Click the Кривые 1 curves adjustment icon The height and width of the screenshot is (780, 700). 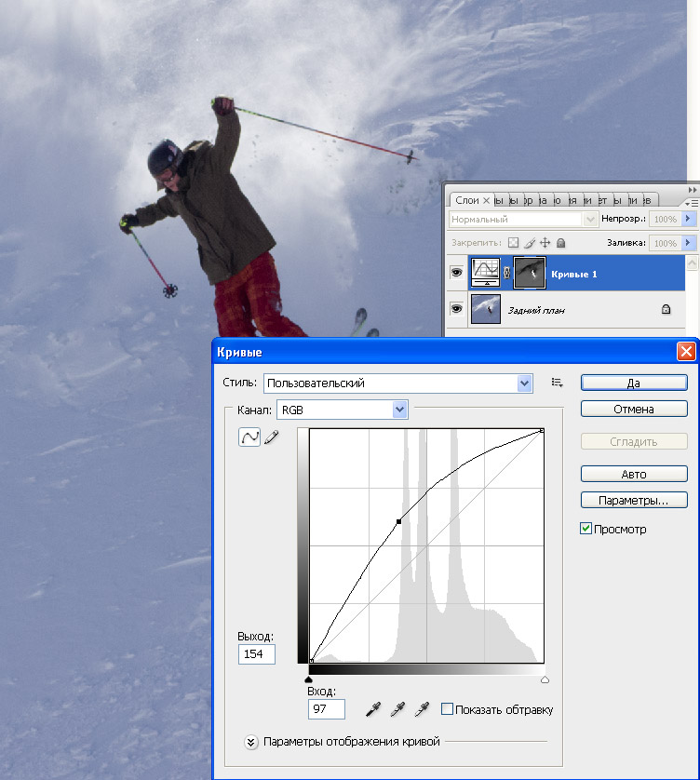tap(486, 273)
